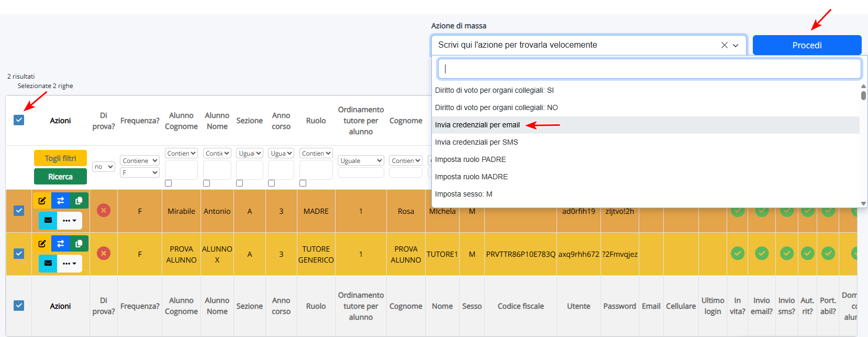Click the action list scrollbar down arrow
Image resolution: width=868 pixels, height=337 pixels.
pos(863,203)
